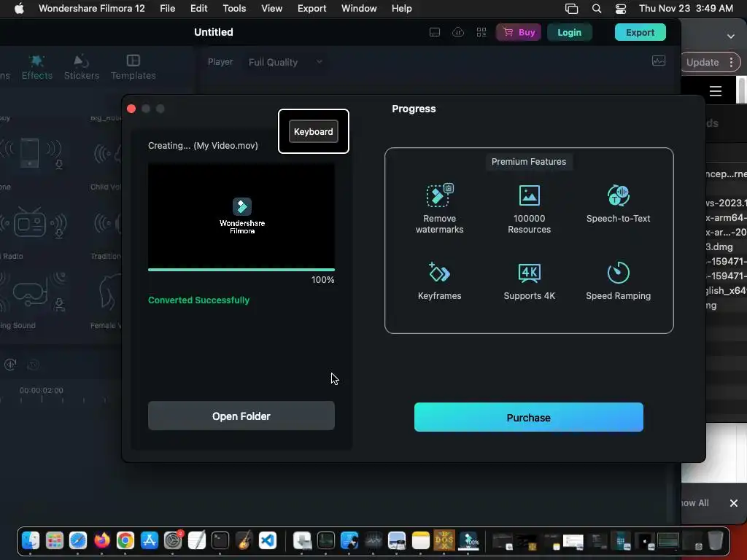747x560 pixels.
Task: Click the 100000 Resources image icon
Action: [529, 195]
